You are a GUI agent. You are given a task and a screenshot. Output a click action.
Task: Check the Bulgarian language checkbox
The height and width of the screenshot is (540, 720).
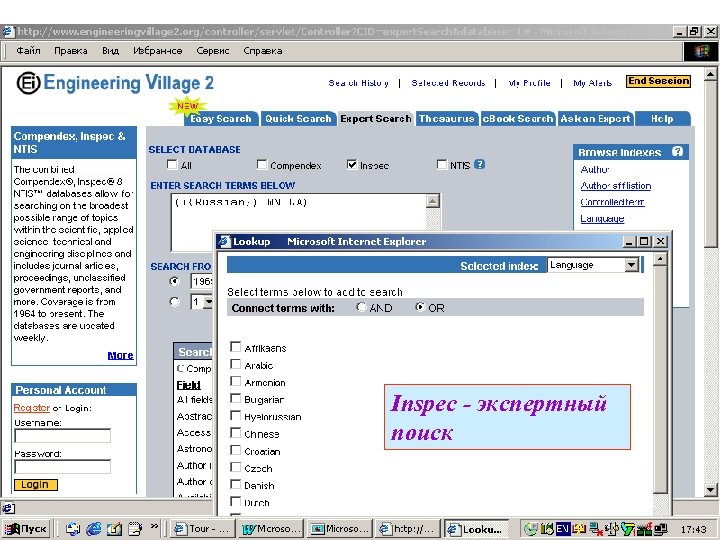[236, 398]
